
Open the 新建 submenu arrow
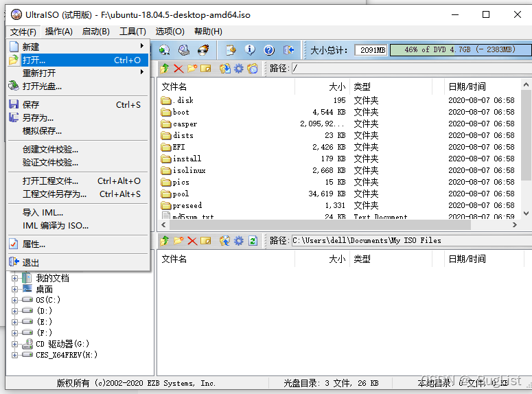(142, 45)
